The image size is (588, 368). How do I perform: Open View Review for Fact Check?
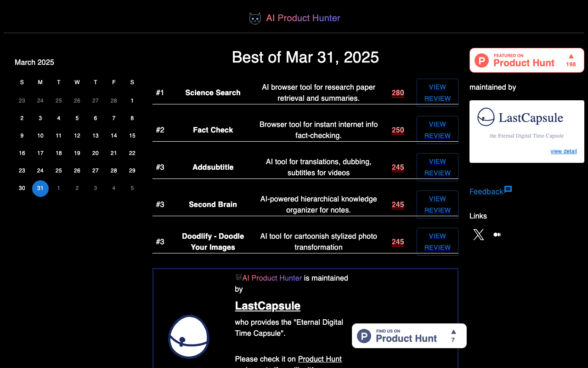click(437, 130)
